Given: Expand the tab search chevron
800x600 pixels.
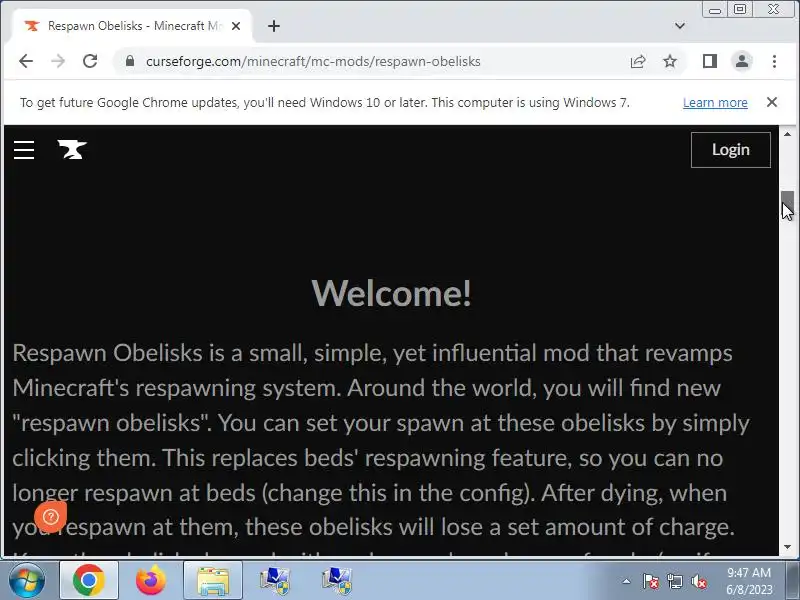Looking at the screenshot, I should 680,26.
